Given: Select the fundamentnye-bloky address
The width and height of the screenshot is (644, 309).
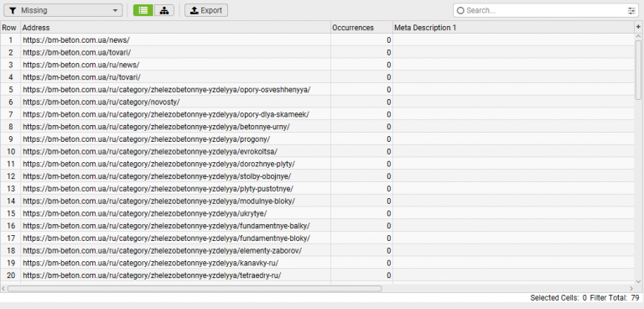Looking at the screenshot, I should [166, 238].
